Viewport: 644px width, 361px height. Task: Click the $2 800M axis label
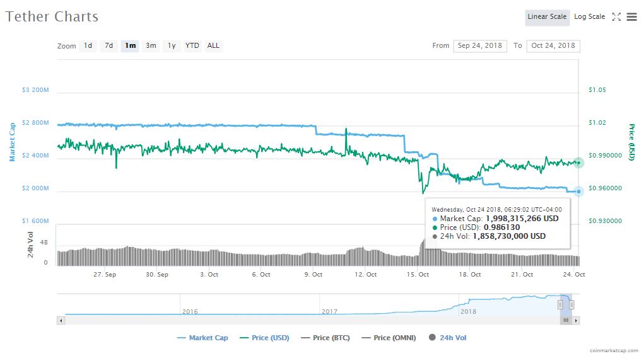tap(35, 123)
